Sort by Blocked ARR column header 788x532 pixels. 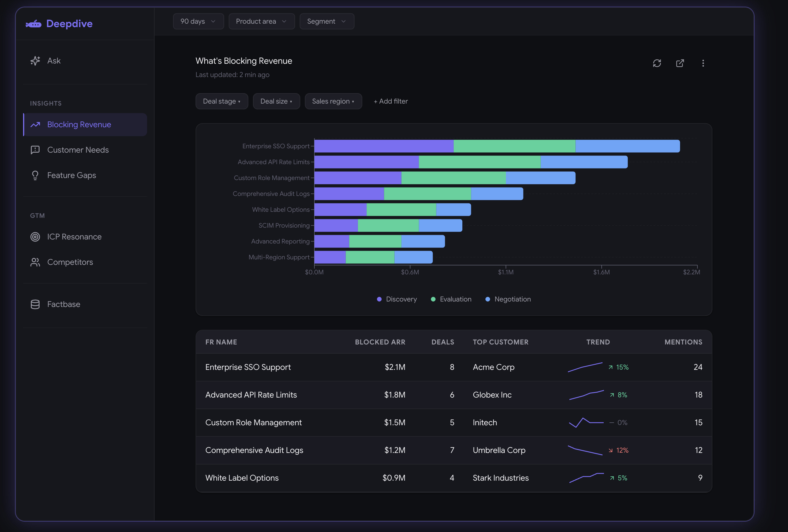[x=380, y=342]
